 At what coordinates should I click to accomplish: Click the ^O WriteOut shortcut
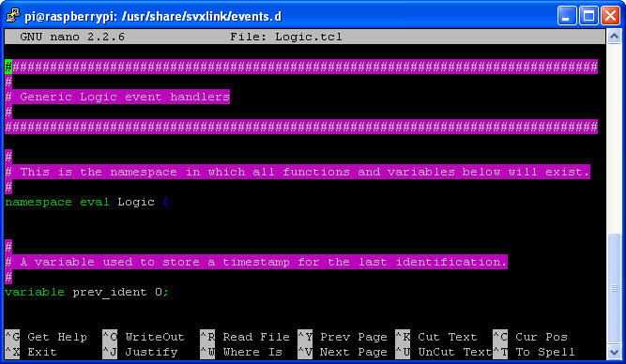(x=144, y=337)
